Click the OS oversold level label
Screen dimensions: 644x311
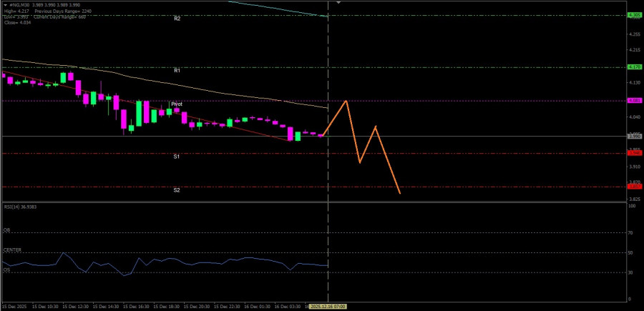pyautogui.click(x=6, y=270)
